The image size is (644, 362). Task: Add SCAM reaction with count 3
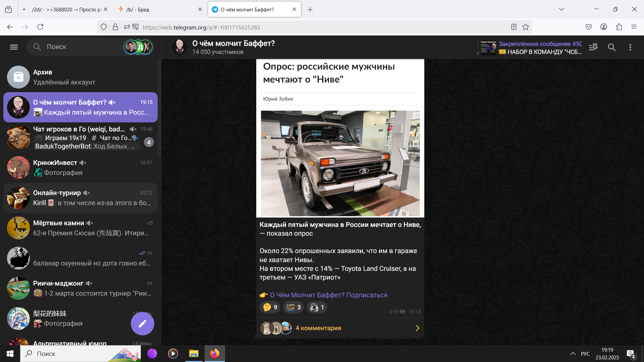pyautogui.click(x=293, y=307)
